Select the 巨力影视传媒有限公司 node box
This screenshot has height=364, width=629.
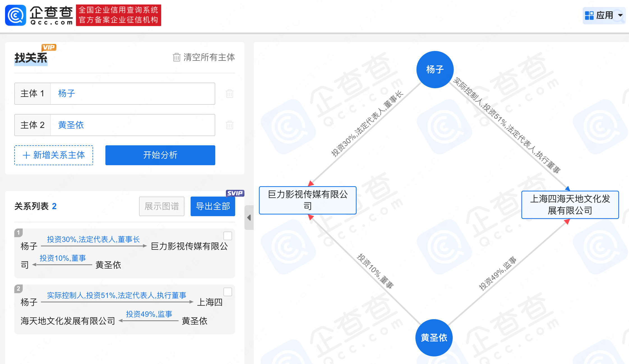(307, 200)
